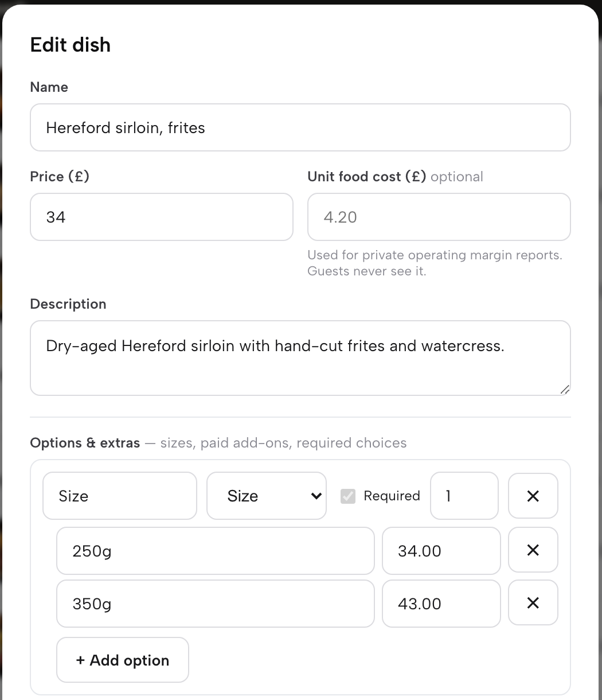Edit the 43.00 option price field
Image resolution: width=602 pixels, height=700 pixels.
tap(441, 604)
